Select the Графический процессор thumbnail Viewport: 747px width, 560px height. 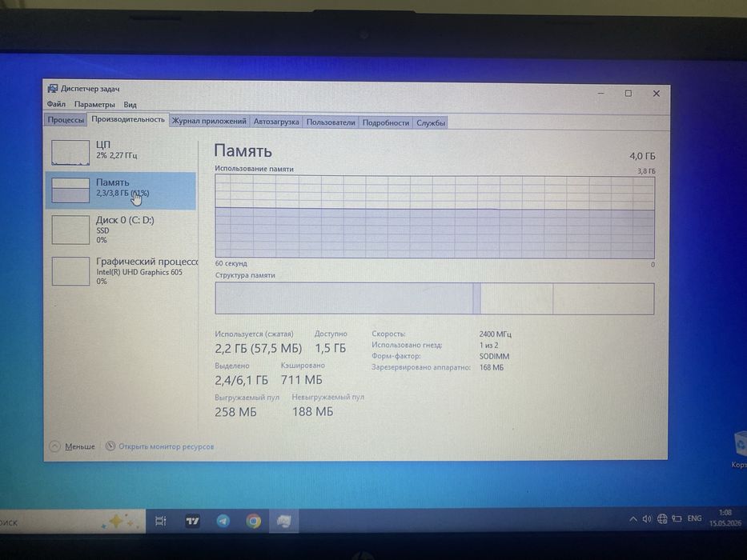70,271
